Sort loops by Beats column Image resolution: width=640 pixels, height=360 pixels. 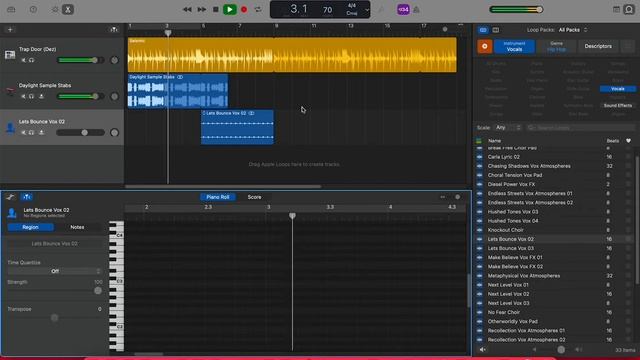click(x=612, y=141)
